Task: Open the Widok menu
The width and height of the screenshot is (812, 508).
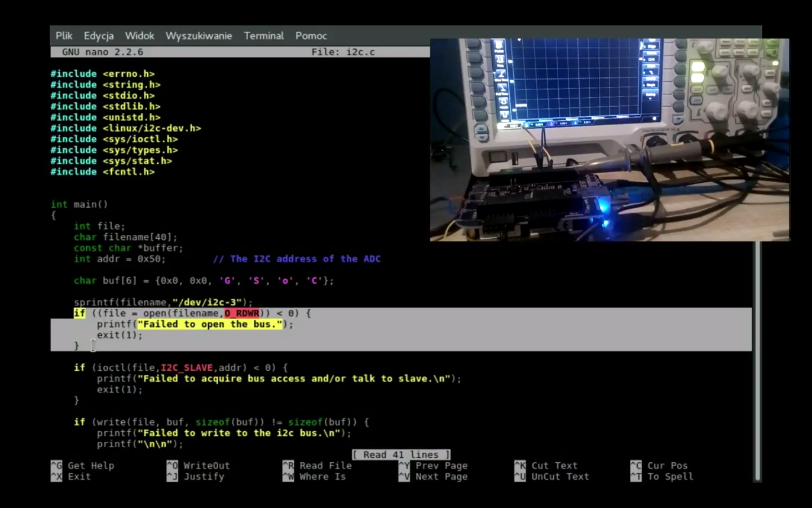Action: coord(139,36)
